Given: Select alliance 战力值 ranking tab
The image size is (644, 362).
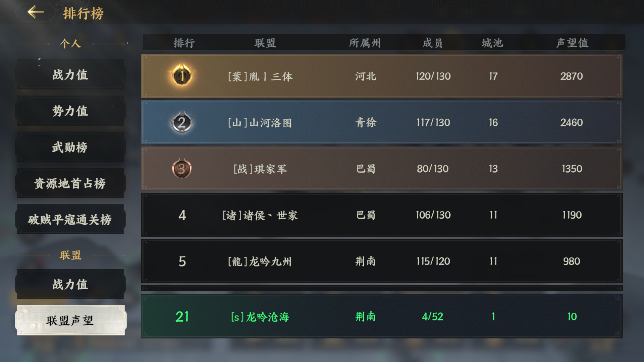Looking at the screenshot, I should [x=70, y=284].
